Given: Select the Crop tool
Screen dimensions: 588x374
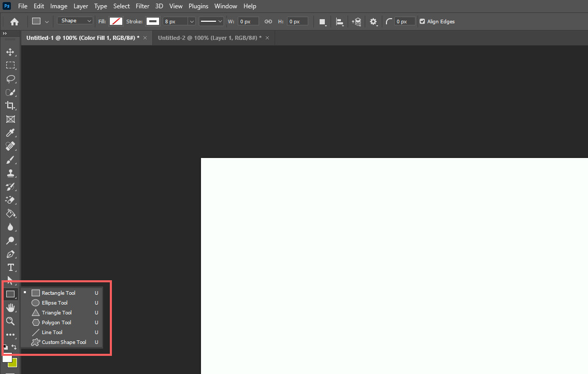Looking at the screenshot, I should tap(10, 106).
